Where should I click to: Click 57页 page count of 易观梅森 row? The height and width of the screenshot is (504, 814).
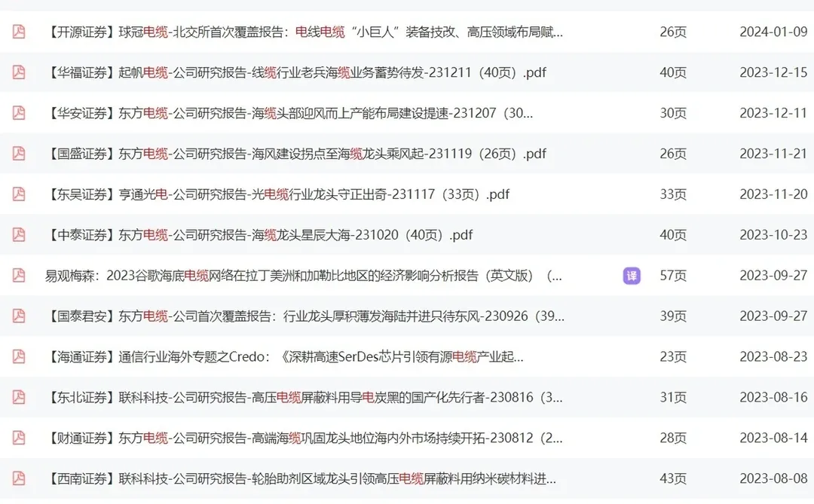coord(673,276)
